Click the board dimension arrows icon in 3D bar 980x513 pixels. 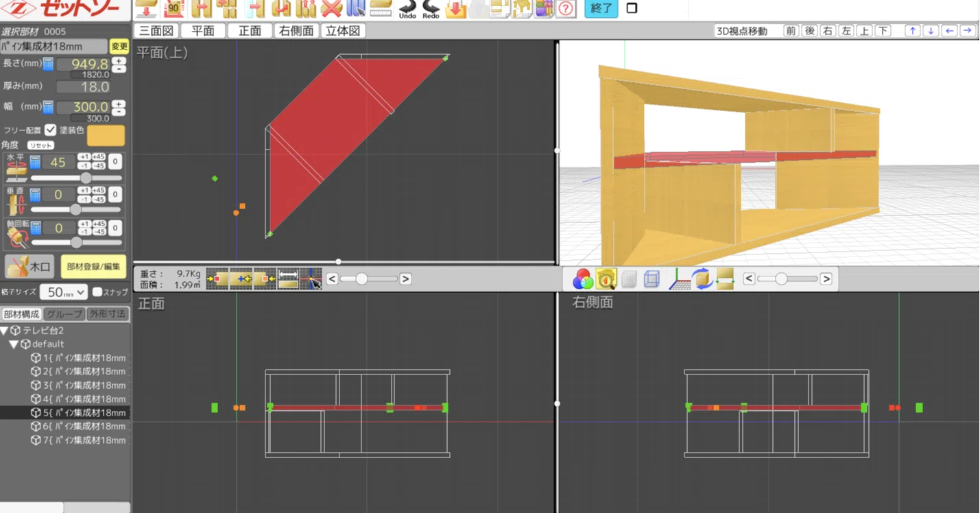pos(725,279)
